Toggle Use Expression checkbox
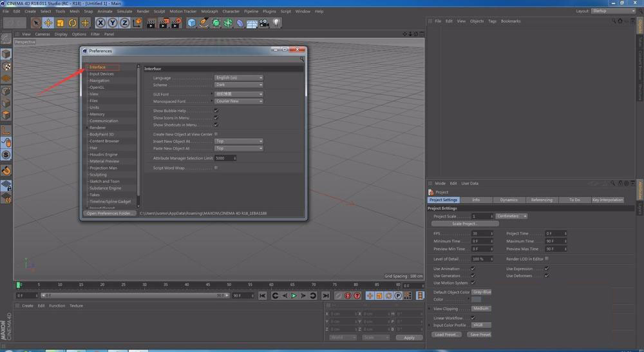The image size is (644, 352). [547, 269]
